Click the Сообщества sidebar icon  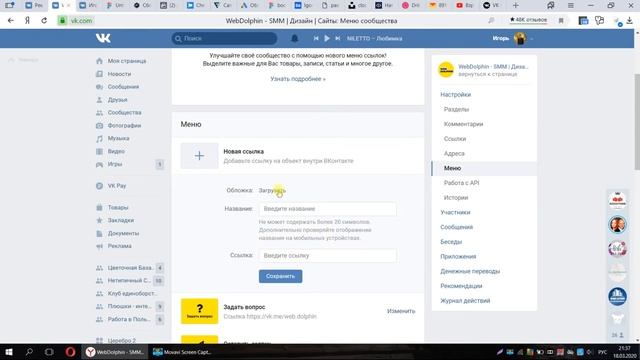coord(99,113)
